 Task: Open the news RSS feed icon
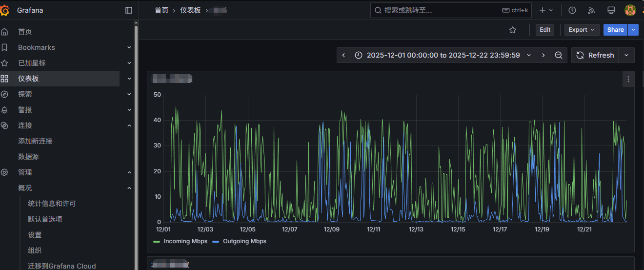pos(592,10)
